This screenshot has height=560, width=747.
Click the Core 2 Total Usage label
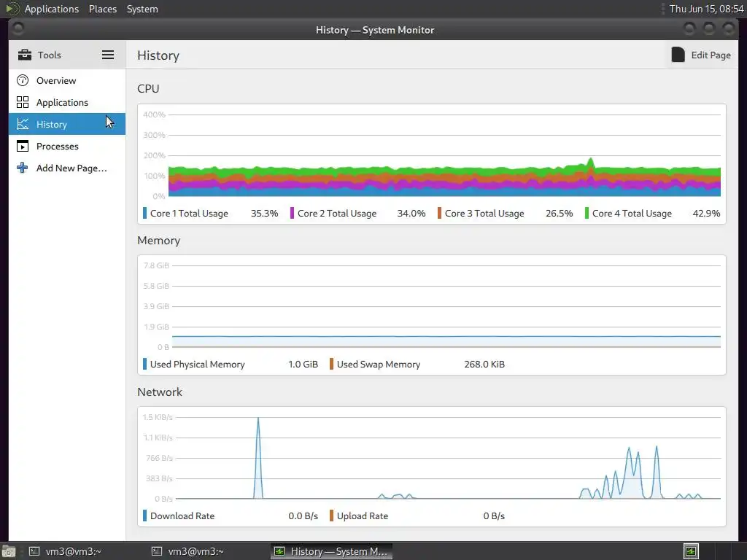coord(337,214)
